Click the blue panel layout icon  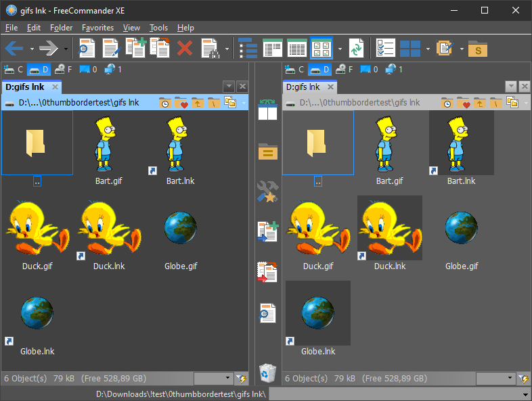coord(410,49)
